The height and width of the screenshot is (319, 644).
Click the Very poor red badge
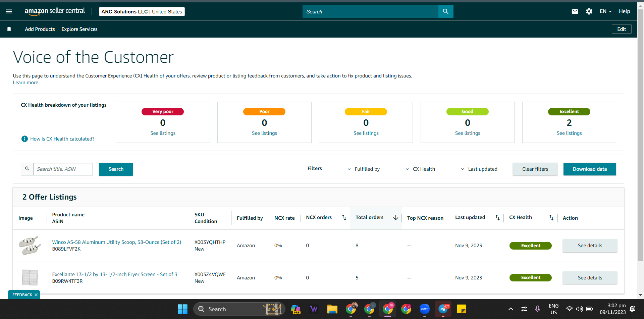(163, 112)
